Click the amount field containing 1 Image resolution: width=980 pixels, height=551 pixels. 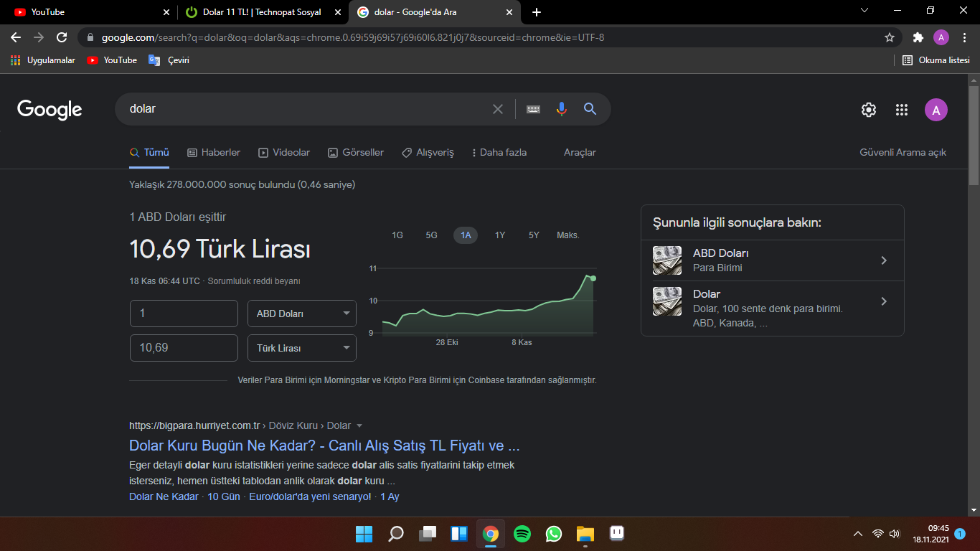pyautogui.click(x=184, y=314)
